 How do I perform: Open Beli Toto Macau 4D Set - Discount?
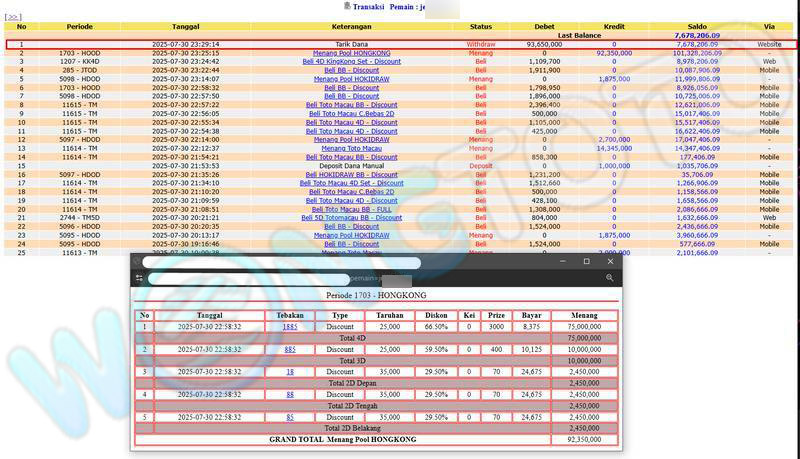[x=352, y=183]
